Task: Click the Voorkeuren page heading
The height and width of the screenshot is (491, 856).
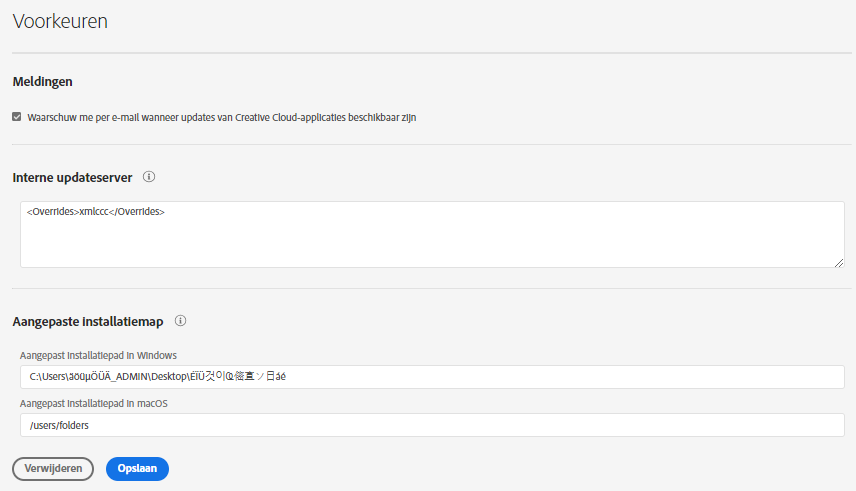Action: (x=60, y=20)
